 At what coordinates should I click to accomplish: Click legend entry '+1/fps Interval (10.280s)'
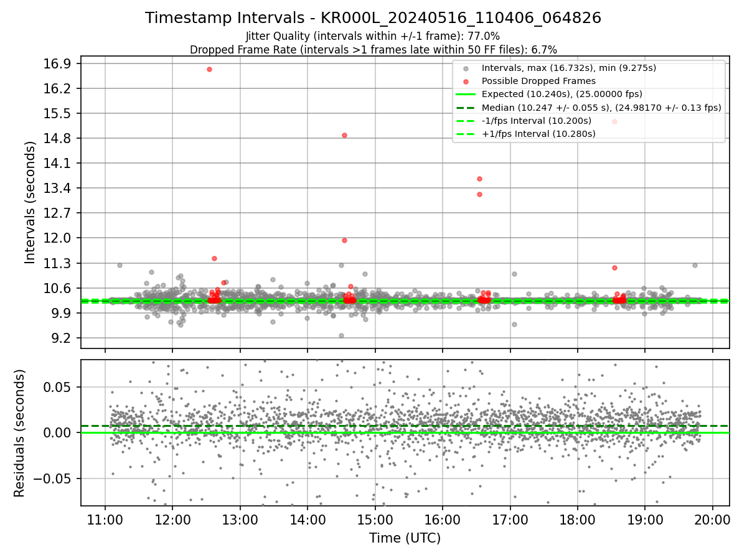click(538, 134)
